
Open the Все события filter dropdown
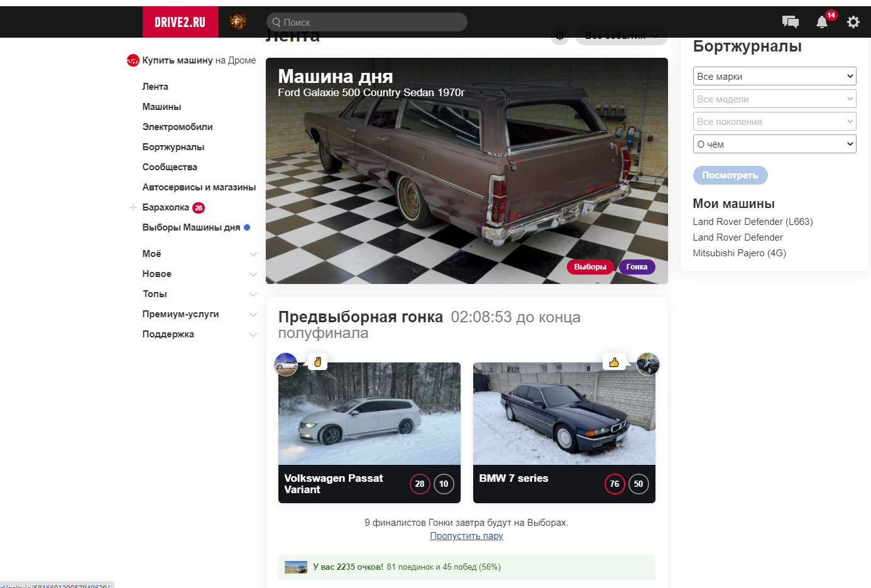(622, 36)
